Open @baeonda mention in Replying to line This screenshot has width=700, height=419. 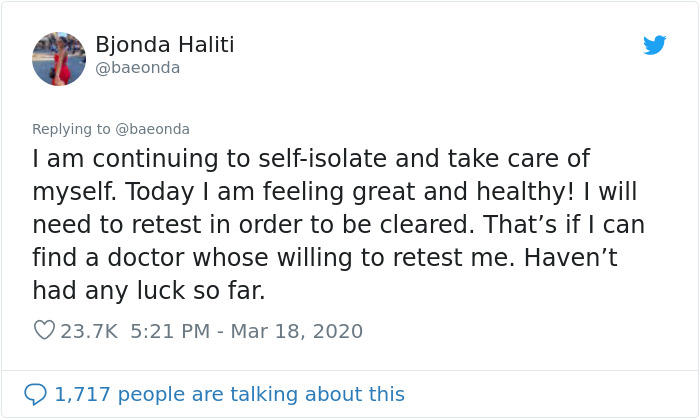tap(152, 129)
